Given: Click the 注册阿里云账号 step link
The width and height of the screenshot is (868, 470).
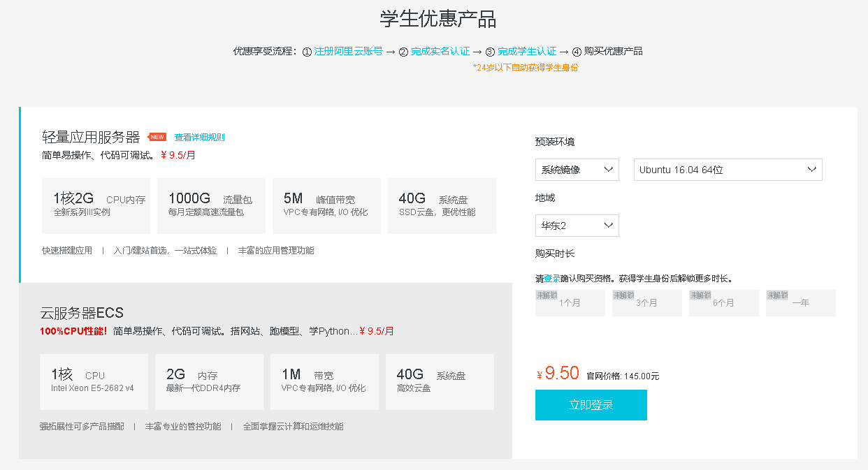Looking at the screenshot, I should (347, 51).
